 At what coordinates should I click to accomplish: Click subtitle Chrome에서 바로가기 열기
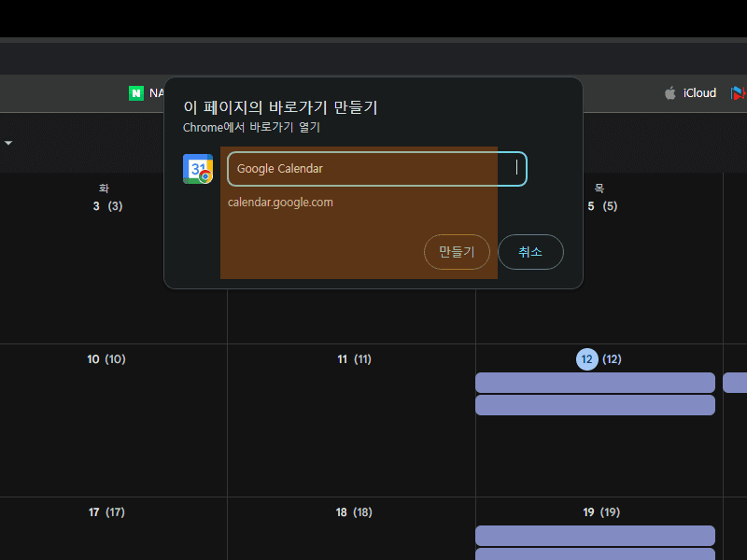pos(251,128)
